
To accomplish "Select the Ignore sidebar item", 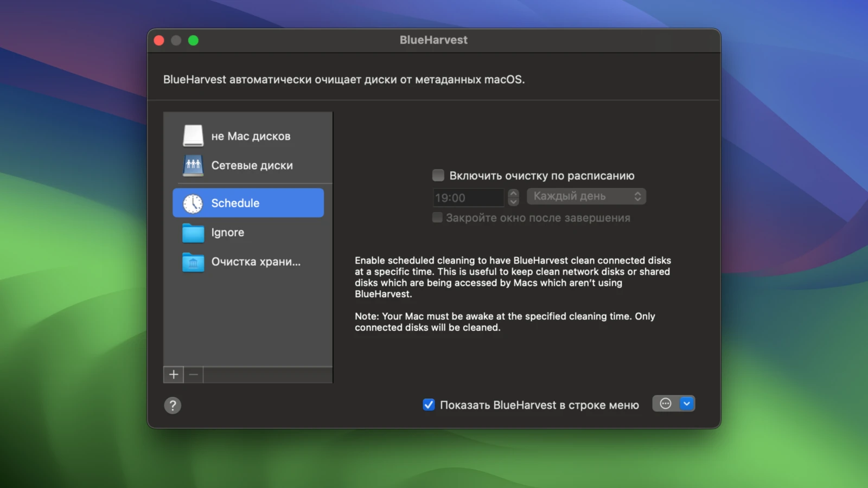I will 227,233.
